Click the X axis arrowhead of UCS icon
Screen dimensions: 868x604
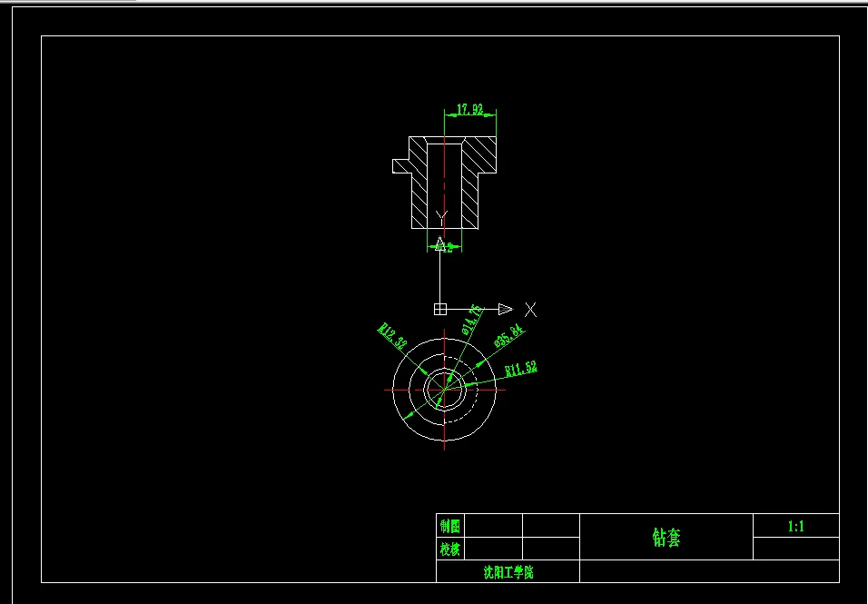(506, 309)
